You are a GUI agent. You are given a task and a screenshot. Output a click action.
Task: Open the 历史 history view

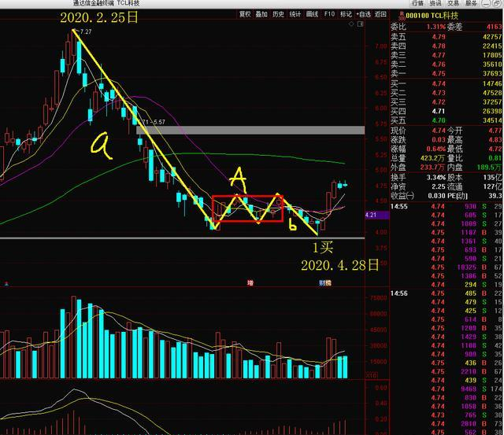(x=278, y=14)
